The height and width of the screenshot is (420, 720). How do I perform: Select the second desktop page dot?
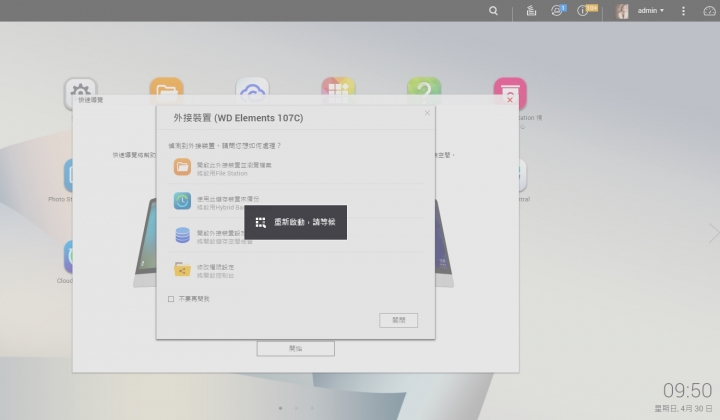pos(296,408)
